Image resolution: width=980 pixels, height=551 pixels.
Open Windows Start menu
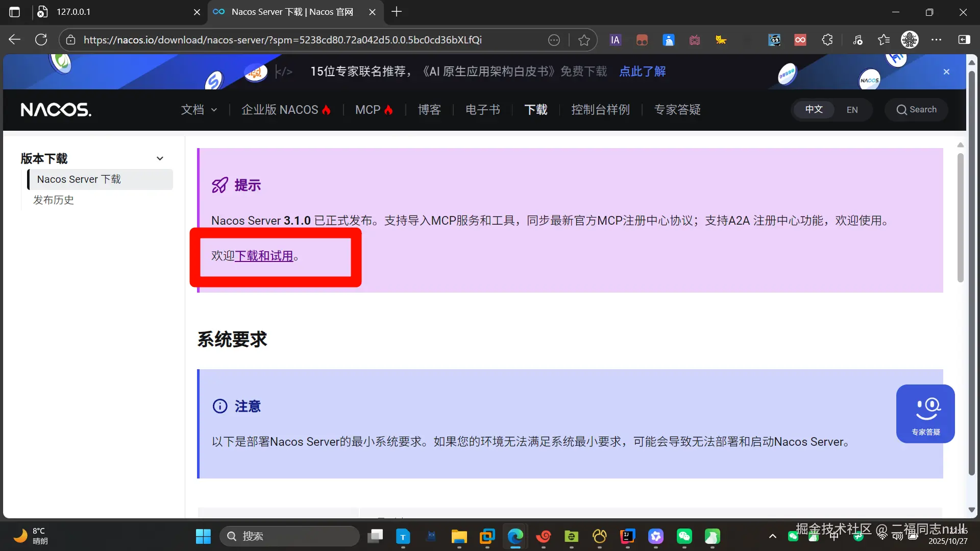[x=203, y=536]
